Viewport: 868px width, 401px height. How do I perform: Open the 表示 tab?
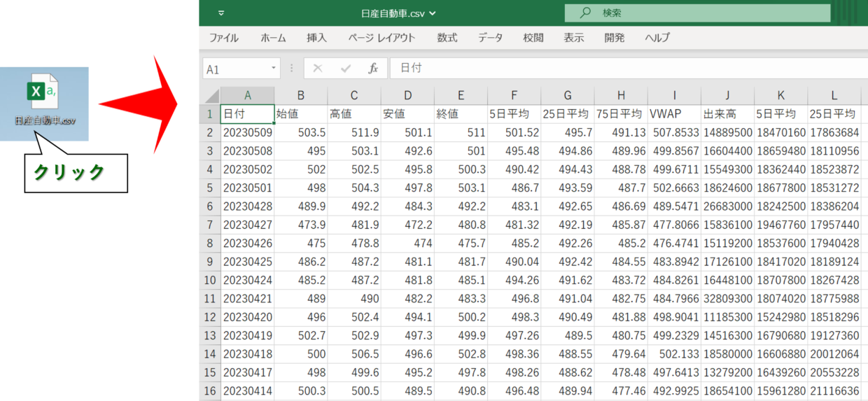click(574, 38)
